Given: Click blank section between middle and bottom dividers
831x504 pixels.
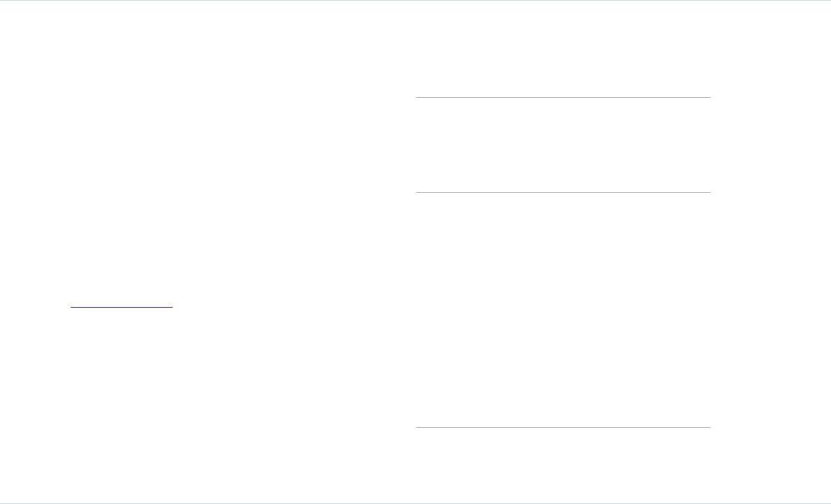Looking at the screenshot, I should pyautogui.click(x=563, y=310).
